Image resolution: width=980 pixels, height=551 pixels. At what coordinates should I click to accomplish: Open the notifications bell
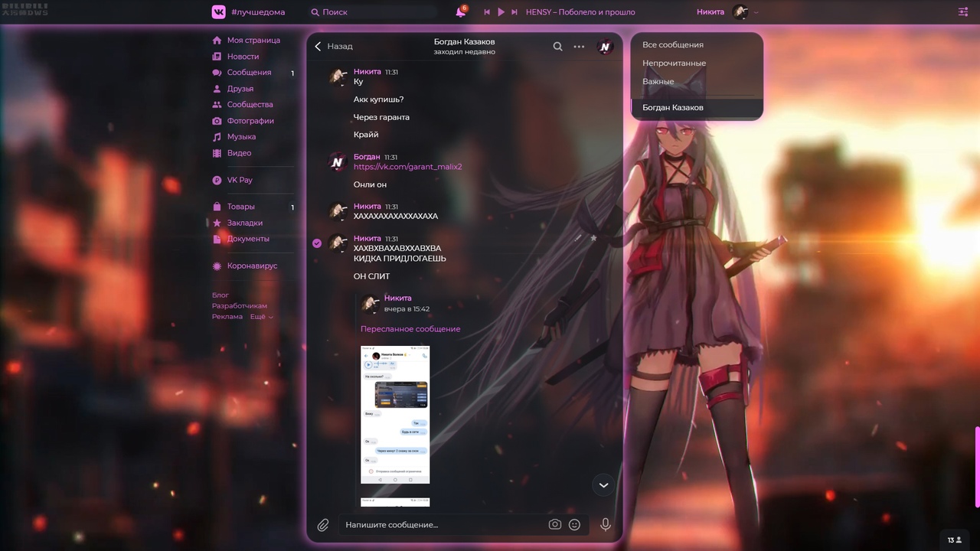coord(460,12)
